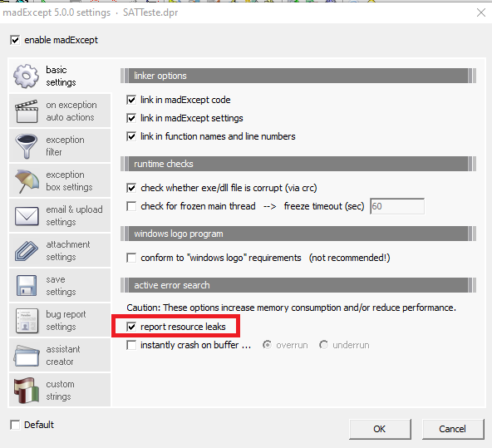Image resolution: width=492 pixels, height=448 pixels.
Task: Open the 'basic settings' tab label
Action: click(61, 76)
